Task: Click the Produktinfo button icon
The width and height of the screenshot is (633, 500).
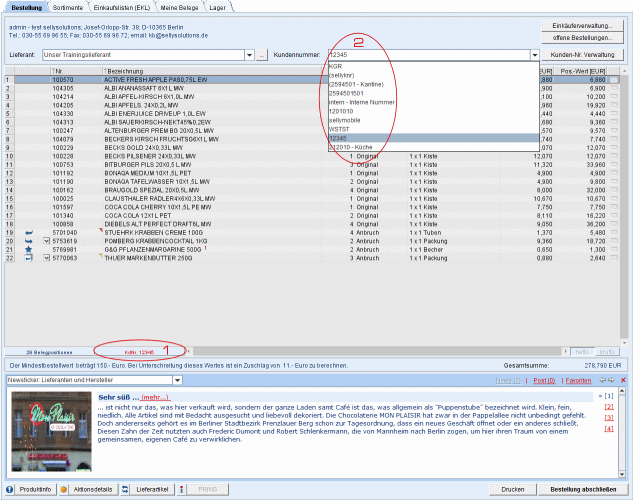Action: click(11, 489)
